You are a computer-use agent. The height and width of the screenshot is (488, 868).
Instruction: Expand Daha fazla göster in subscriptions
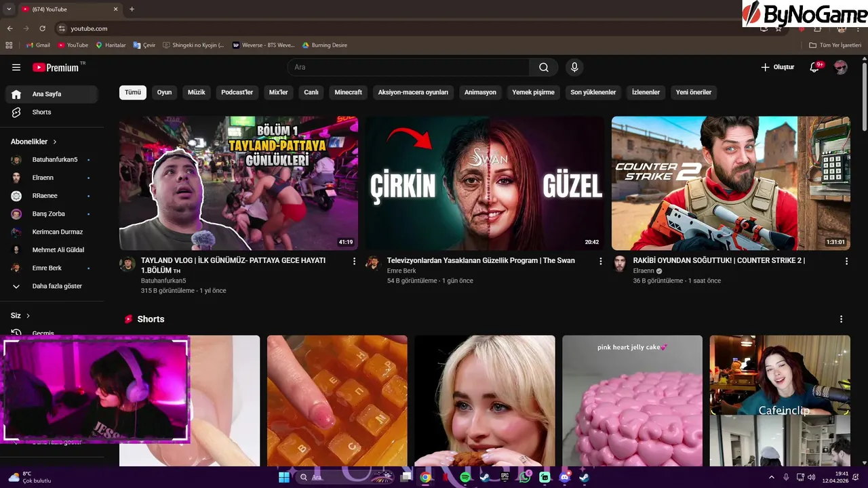pos(51,286)
